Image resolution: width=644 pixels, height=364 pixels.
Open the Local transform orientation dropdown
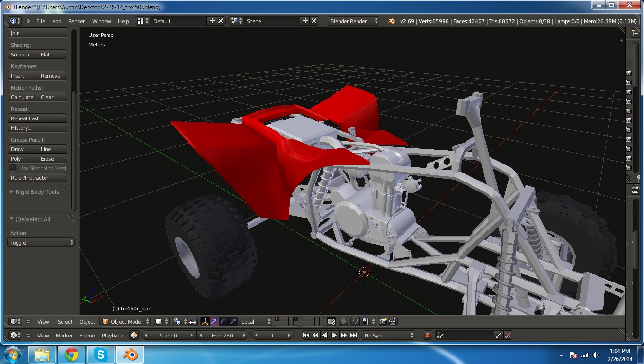pyautogui.click(x=256, y=321)
